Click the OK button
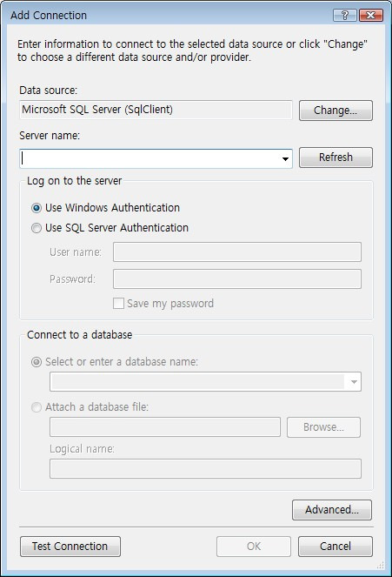Image resolution: width=392 pixels, height=577 pixels. (254, 547)
